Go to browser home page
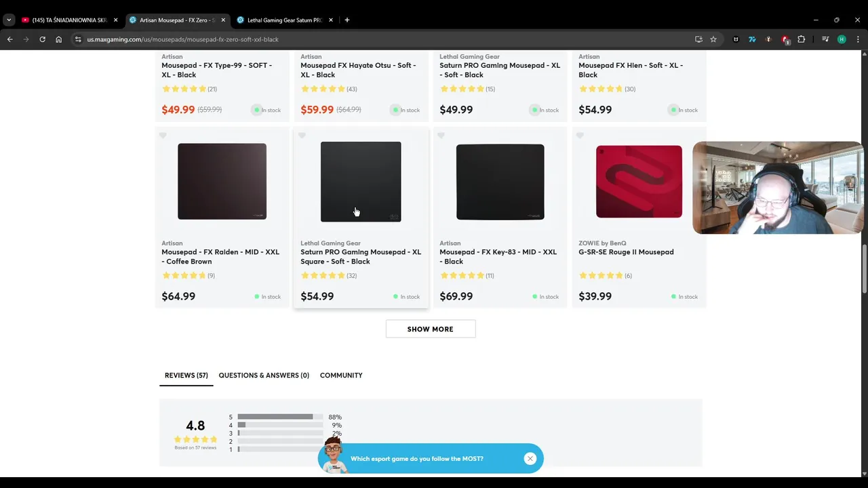Viewport: 868px width, 488px height. [58, 39]
